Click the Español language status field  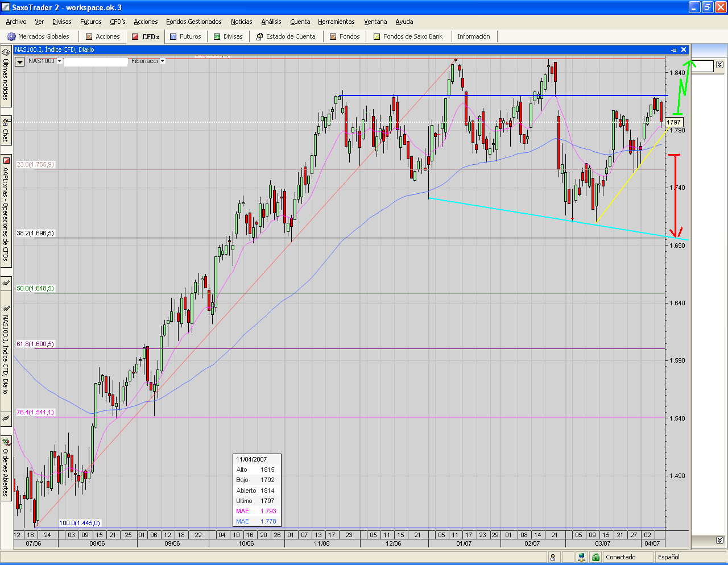pos(669,557)
